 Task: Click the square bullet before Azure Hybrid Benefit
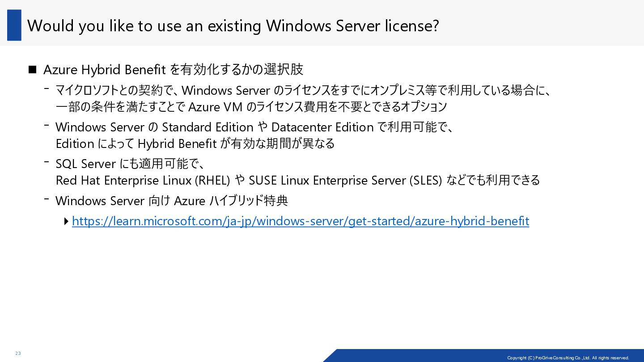(x=32, y=70)
